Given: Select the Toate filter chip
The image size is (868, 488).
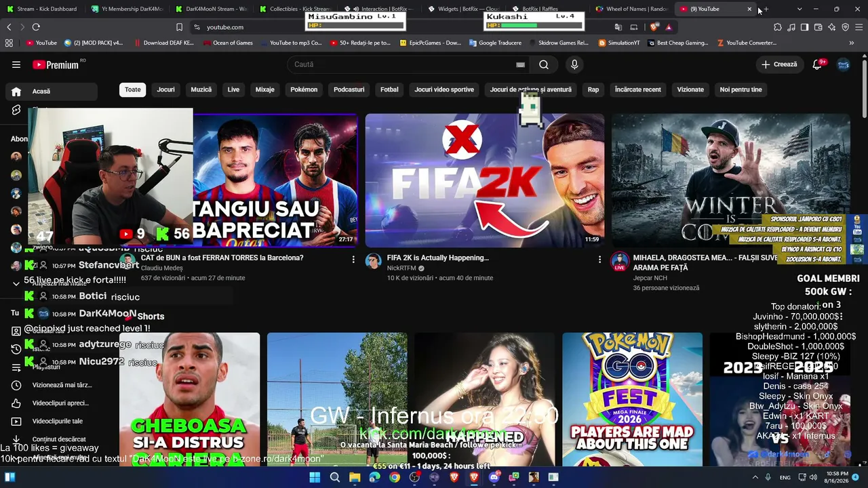Looking at the screenshot, I should (x=133, y=89).
